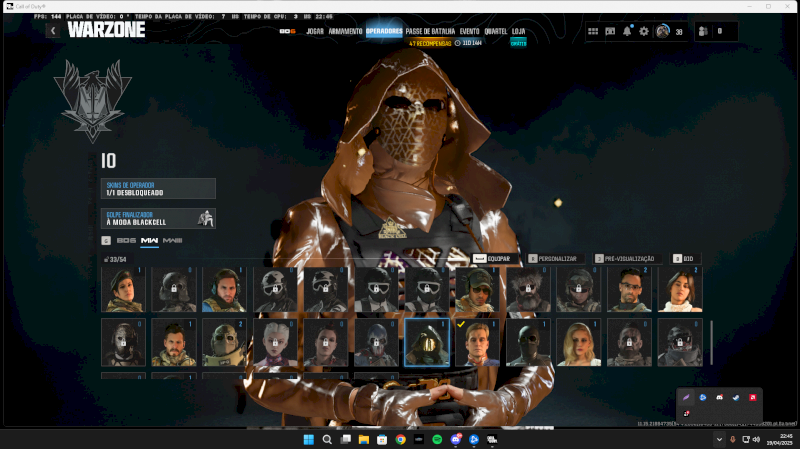Select the operator in tan tactical mask
The width and height of the screenshot is (800, 449).
(x=224, y=342)
